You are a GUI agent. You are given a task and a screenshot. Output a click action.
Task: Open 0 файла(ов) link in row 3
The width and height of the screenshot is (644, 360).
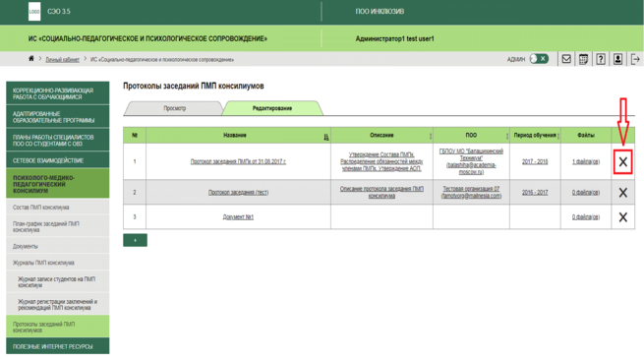point(586,217)
